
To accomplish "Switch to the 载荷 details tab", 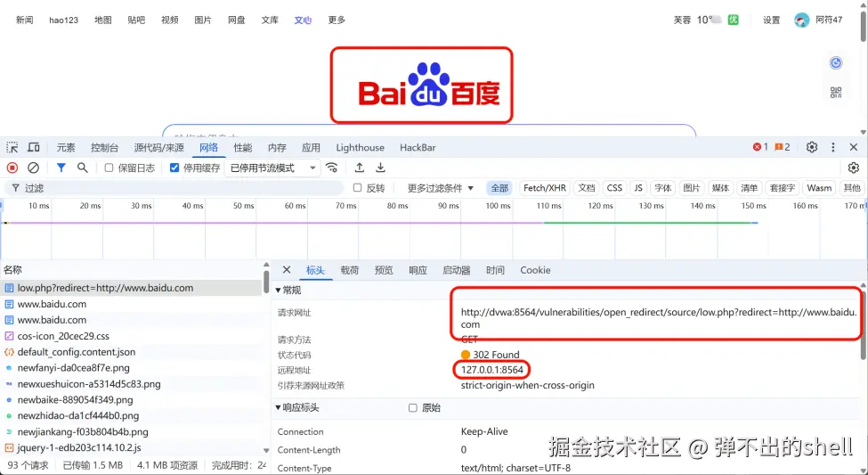I will (349, 270).
